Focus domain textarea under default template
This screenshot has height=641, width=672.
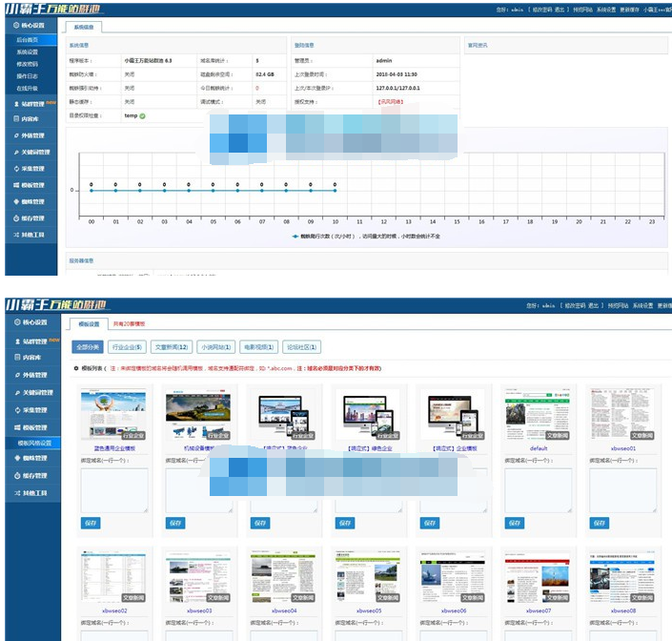tap(539, 490)
